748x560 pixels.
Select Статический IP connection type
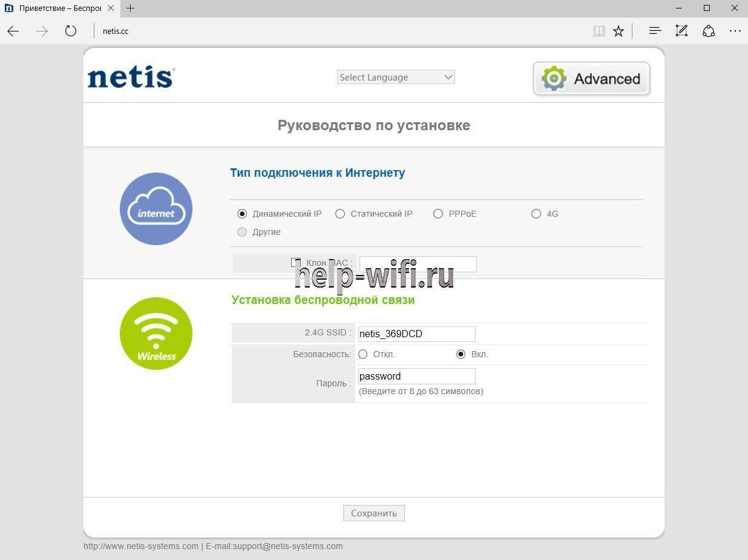(x=340, y=214)
